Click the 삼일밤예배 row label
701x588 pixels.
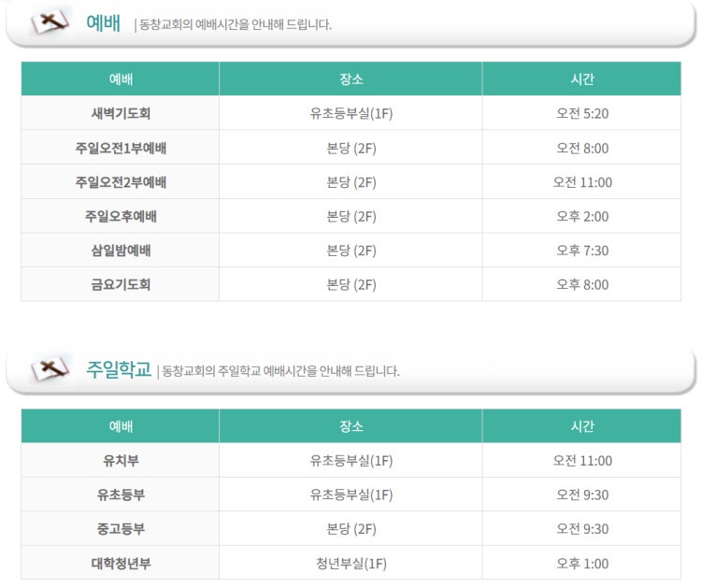pyautogui.click(x=121, y=251)
